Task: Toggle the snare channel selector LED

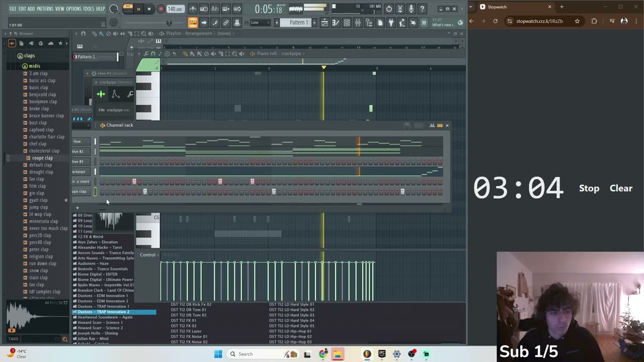Action: tap(95, 182)
